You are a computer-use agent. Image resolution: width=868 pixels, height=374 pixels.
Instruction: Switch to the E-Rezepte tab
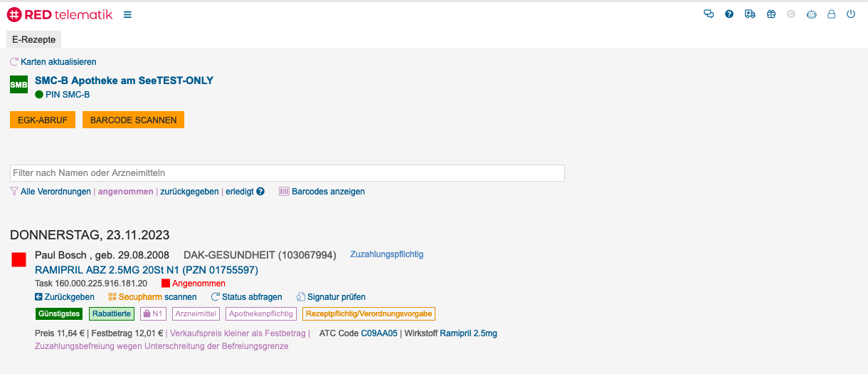pos(34,40)
